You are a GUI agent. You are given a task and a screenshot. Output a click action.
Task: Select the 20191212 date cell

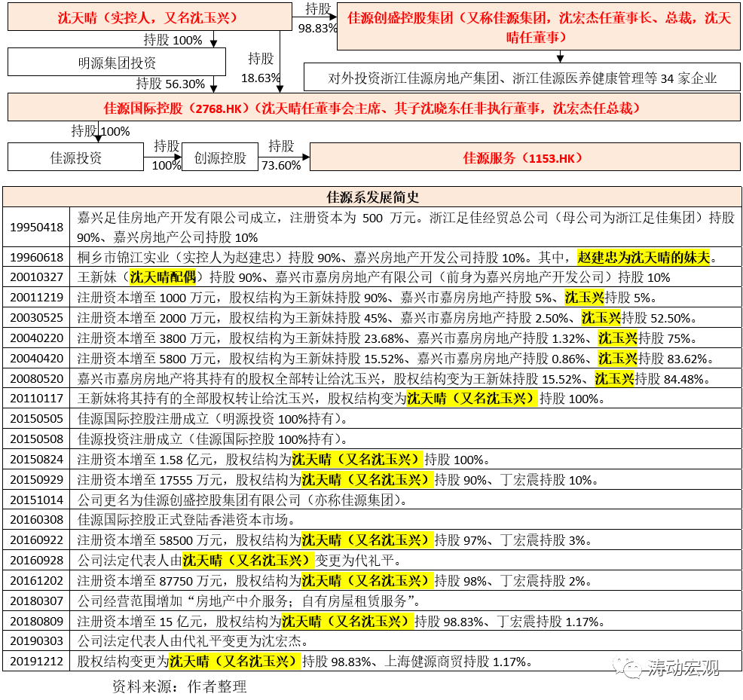pos(36,662)
